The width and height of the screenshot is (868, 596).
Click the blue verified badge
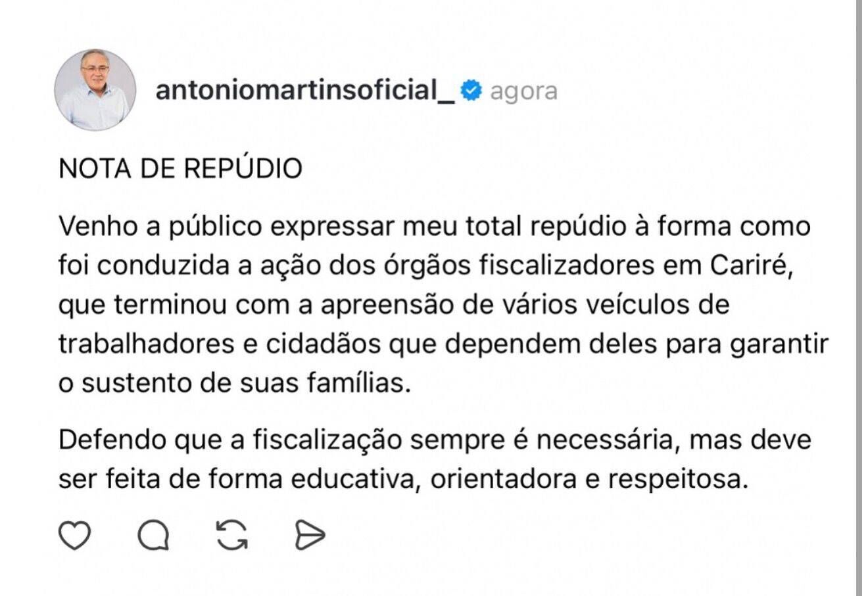coord(471,90)
